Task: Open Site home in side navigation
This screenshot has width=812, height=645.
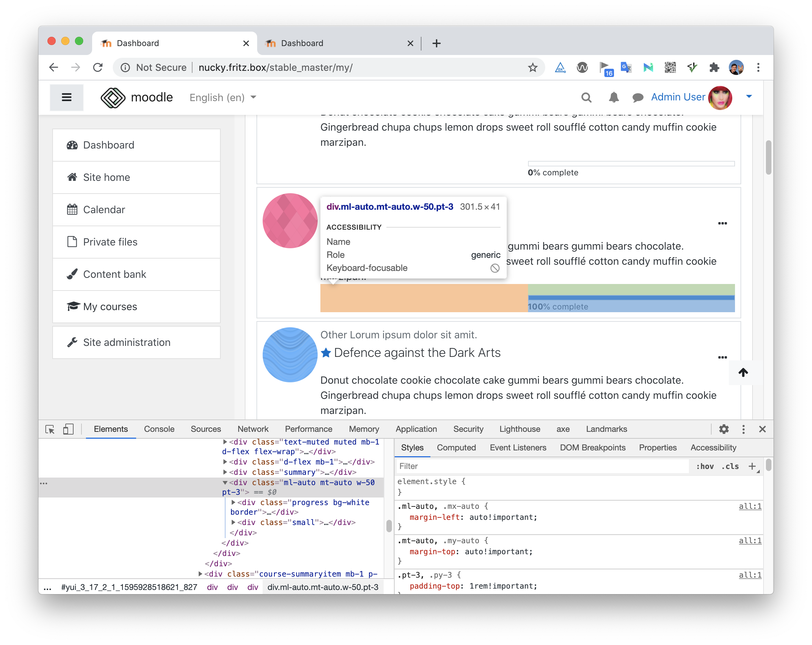Action: [136, 177]
